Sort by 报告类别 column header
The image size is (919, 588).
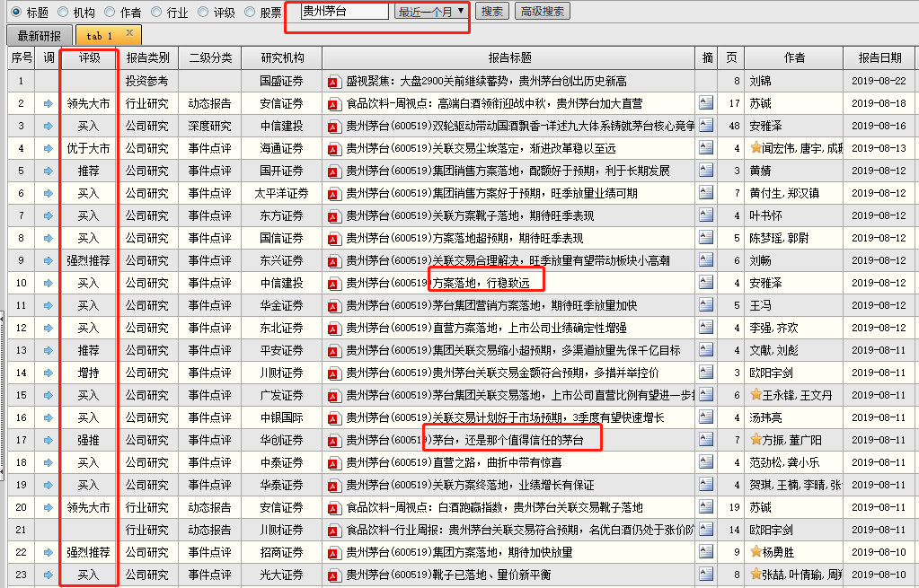(147, 58)
